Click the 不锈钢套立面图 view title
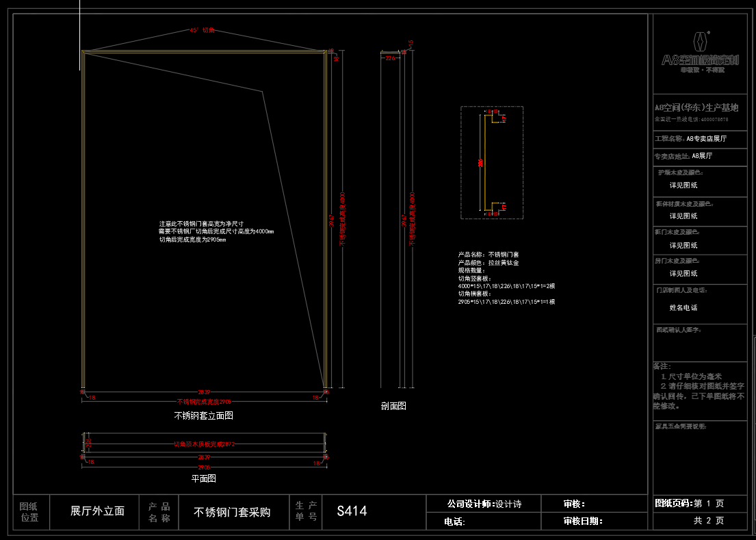 [x=204, y=415]
